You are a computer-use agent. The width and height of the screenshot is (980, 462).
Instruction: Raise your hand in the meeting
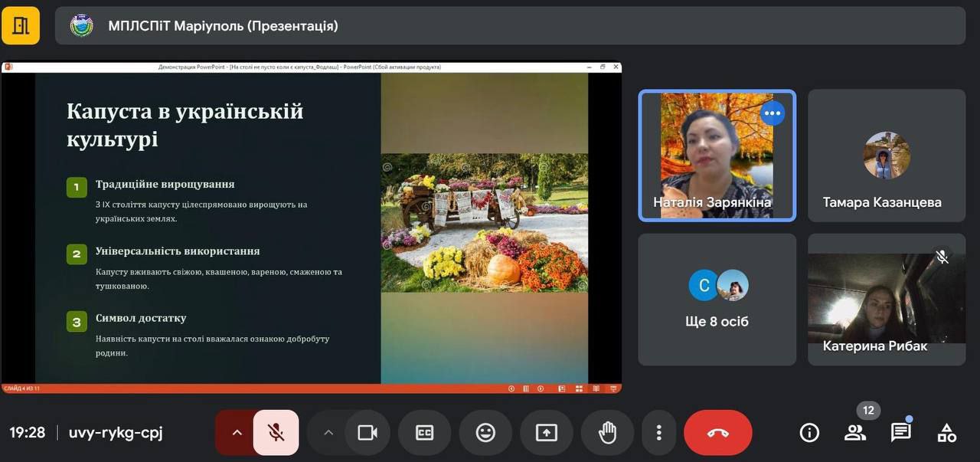(x=607, y=433)
